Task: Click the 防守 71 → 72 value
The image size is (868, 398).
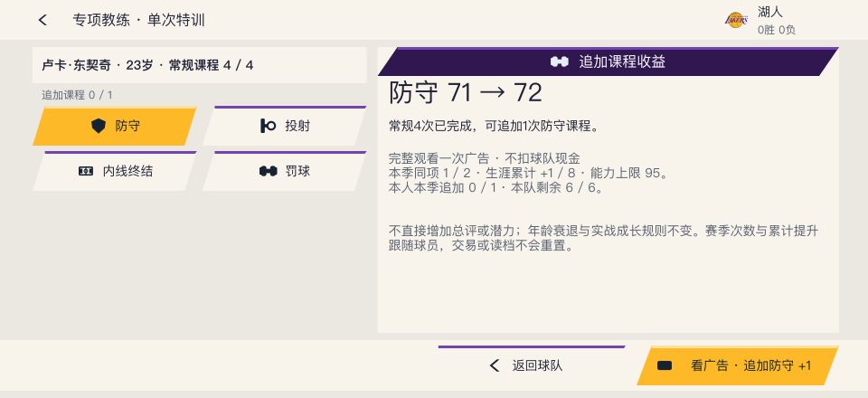Action: [466, 93]
